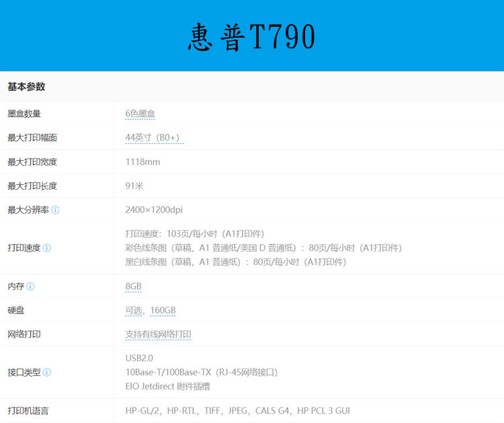Click the info icon beside 接口类型
Screen dimensions: 504x423
coord(46,373)
